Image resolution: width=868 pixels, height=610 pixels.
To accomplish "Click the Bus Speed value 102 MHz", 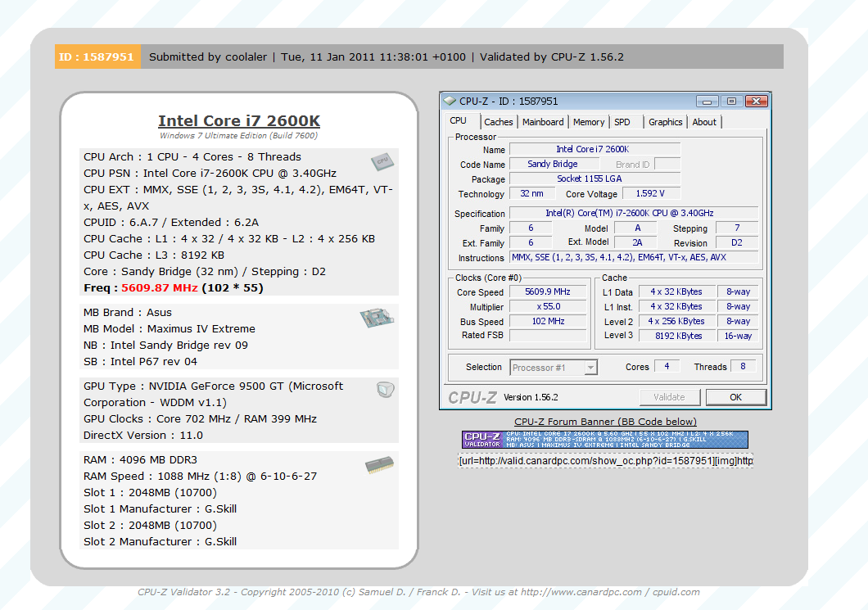I will pyautogui.click(x=548, y=321).
